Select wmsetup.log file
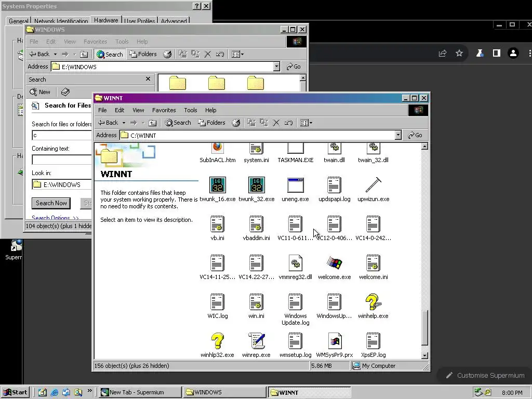Image resolution: width=532 pixels, height=399 pixels. point(295,345)
